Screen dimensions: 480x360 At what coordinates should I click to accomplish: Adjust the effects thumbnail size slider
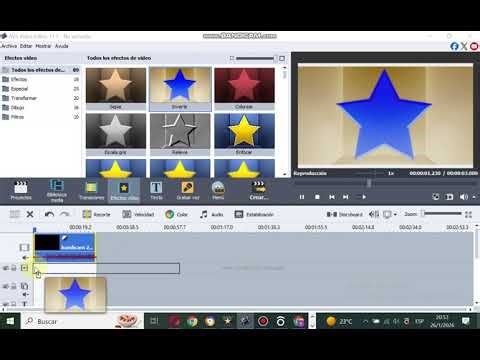[256, 58]
